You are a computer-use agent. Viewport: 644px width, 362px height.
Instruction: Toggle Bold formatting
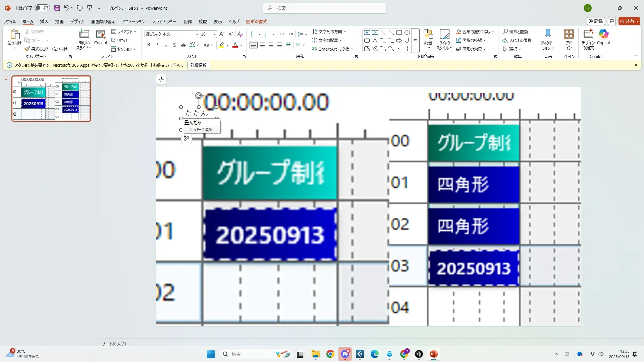[149, 45]
